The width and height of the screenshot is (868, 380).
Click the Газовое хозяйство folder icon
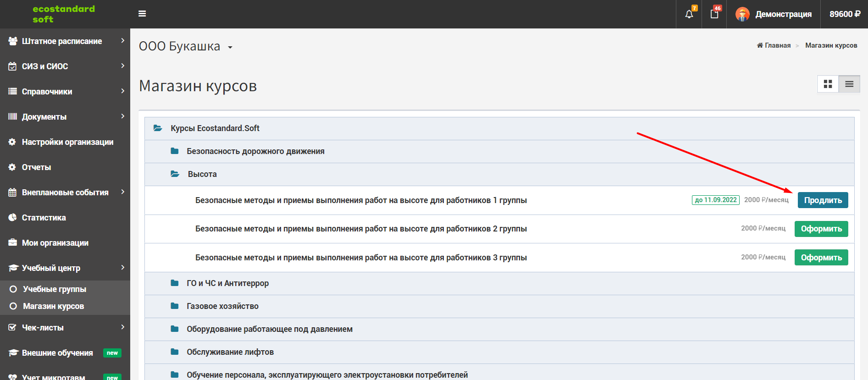tap(174, 306)
